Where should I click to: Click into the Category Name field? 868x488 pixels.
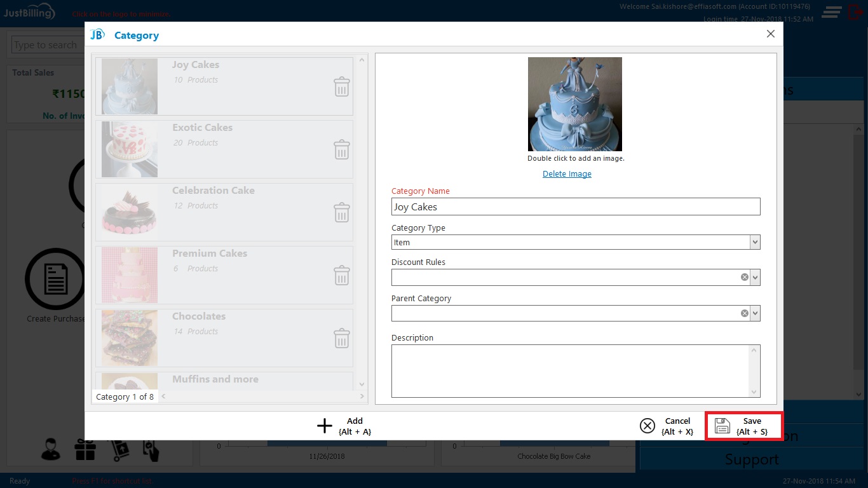pos(576,207)
